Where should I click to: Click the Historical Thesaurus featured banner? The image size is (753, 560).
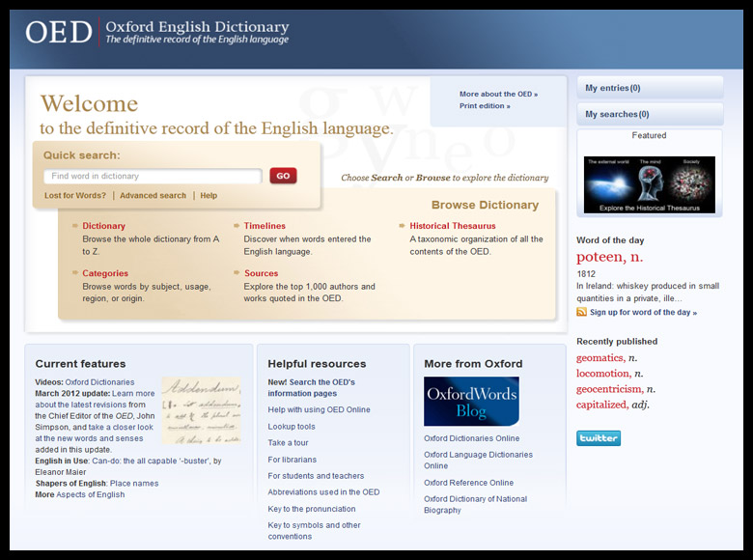point(649,184)
